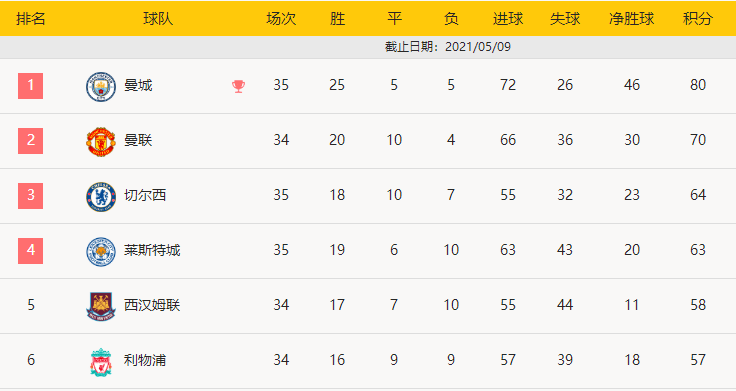Click the Manchester United club crest
Image resolution: width=736 pixels, height=391 pixels.
(x=101, y=142)
